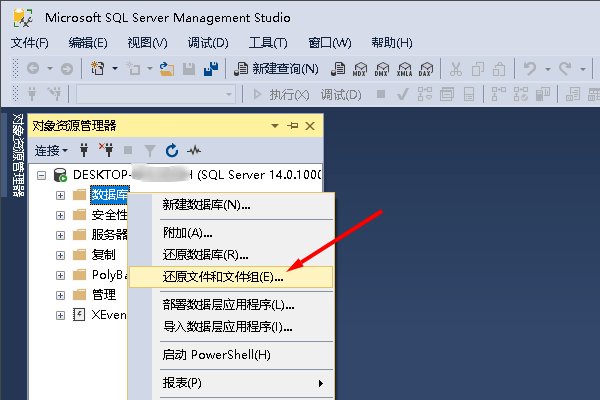Choose 还原数据库(R)... from context menu

coord(231,255)
